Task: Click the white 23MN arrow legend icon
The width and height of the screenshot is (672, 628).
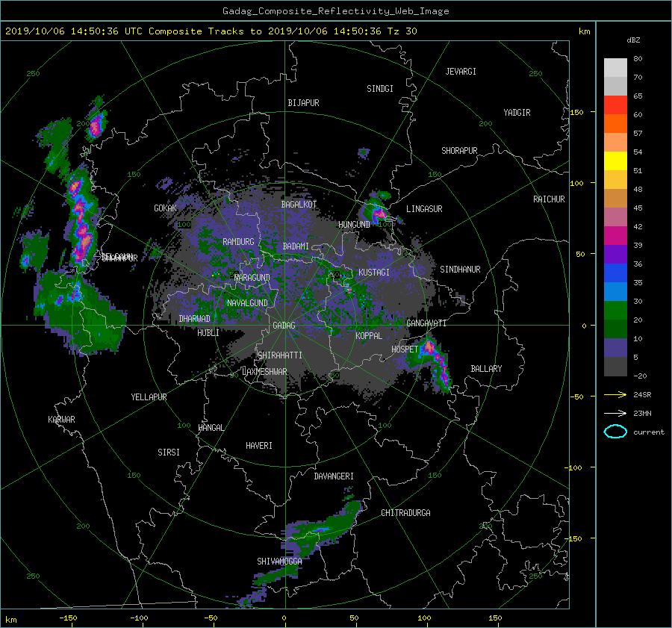Action: [x=615, y=413]
